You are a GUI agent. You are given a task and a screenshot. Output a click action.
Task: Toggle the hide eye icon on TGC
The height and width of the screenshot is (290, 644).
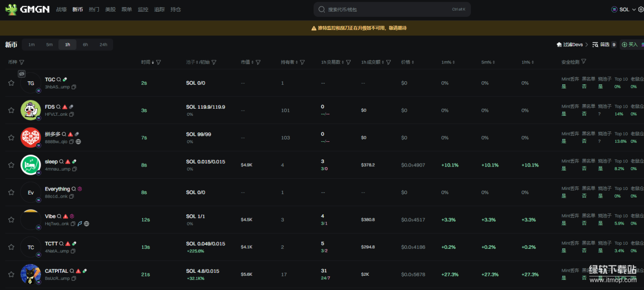22,74
